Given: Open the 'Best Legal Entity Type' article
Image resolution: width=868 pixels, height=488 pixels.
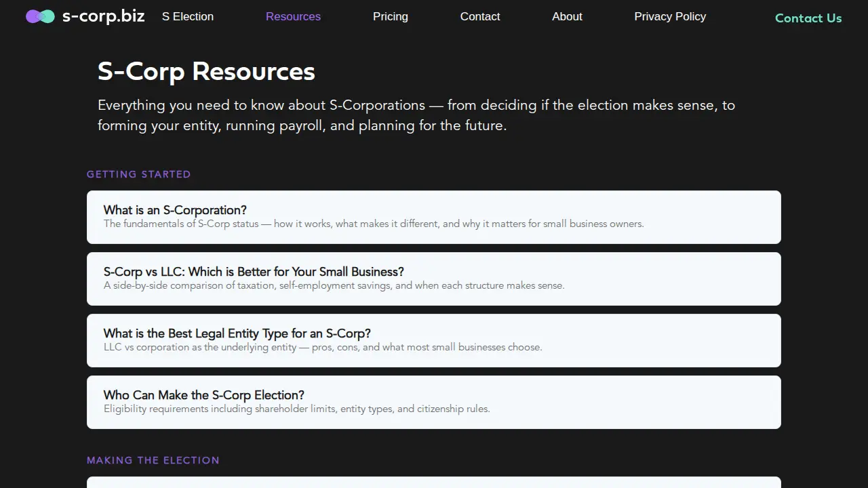Looking at the screenshot, I should pyautogui.click(x=434, y=340).
